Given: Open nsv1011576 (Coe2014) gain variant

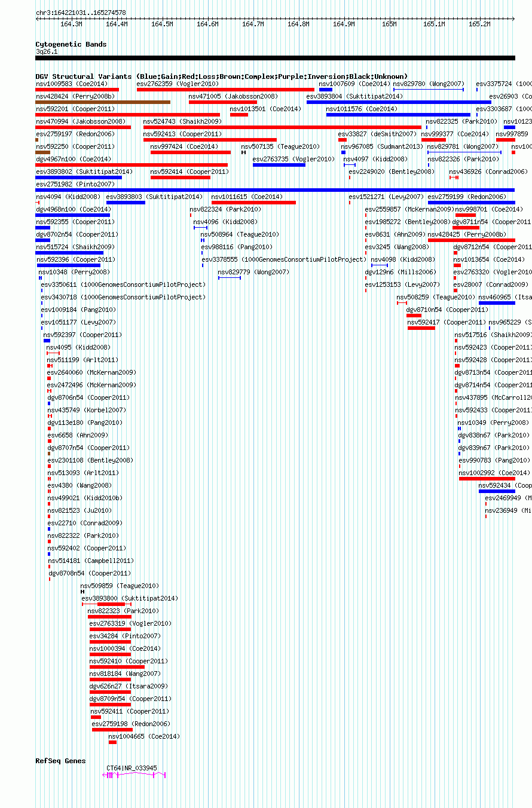Looking at the screenshot, I should pyautogui.click(x=398, y=115).
